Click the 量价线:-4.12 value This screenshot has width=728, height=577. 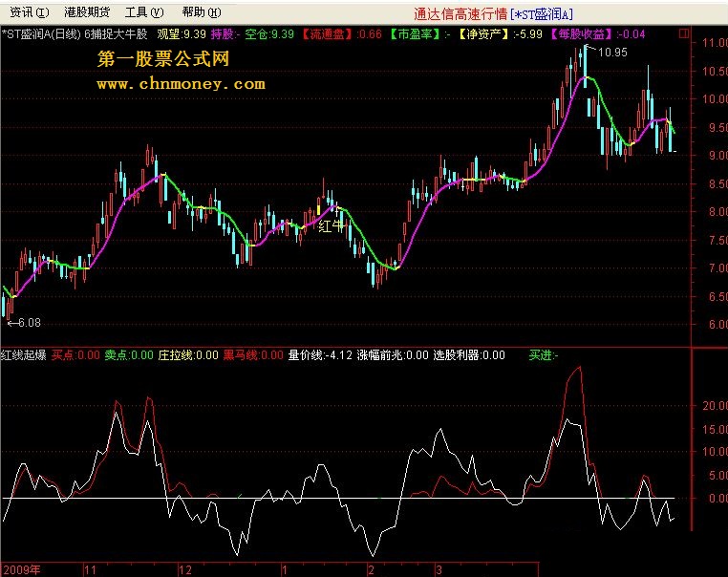coord(320,355)
